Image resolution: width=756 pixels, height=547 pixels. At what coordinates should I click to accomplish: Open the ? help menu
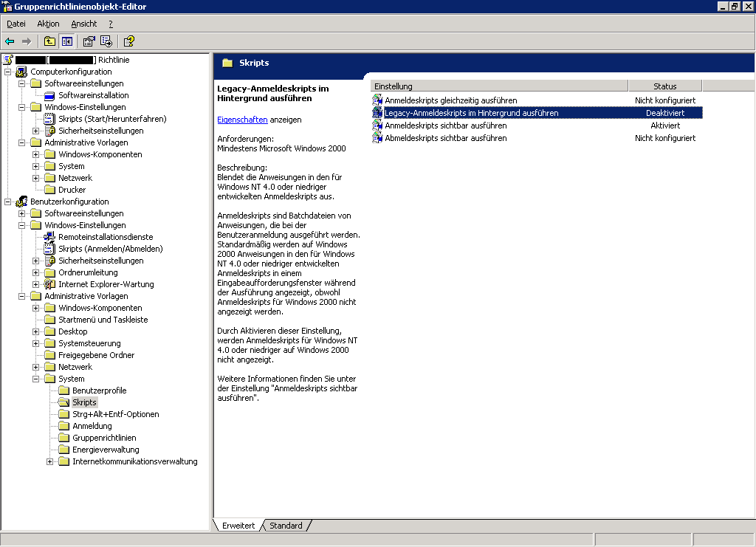[111, 24]
